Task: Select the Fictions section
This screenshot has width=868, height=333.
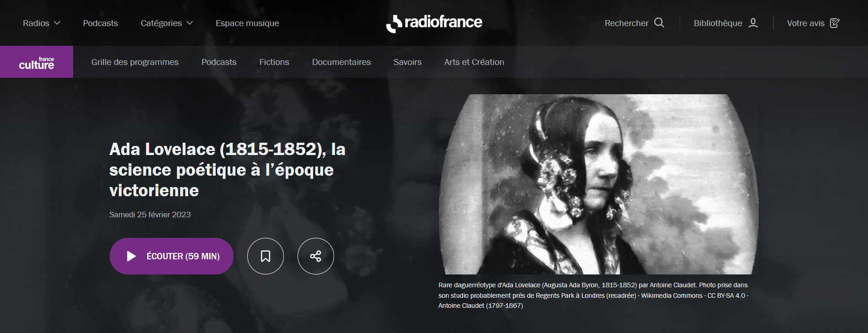Action: pos(274,62)
